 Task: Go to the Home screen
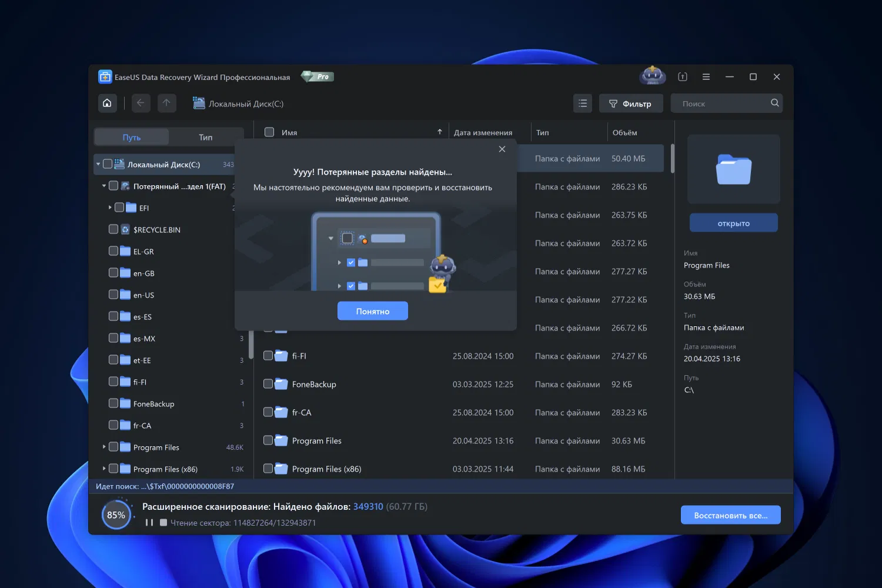(107, 103)
